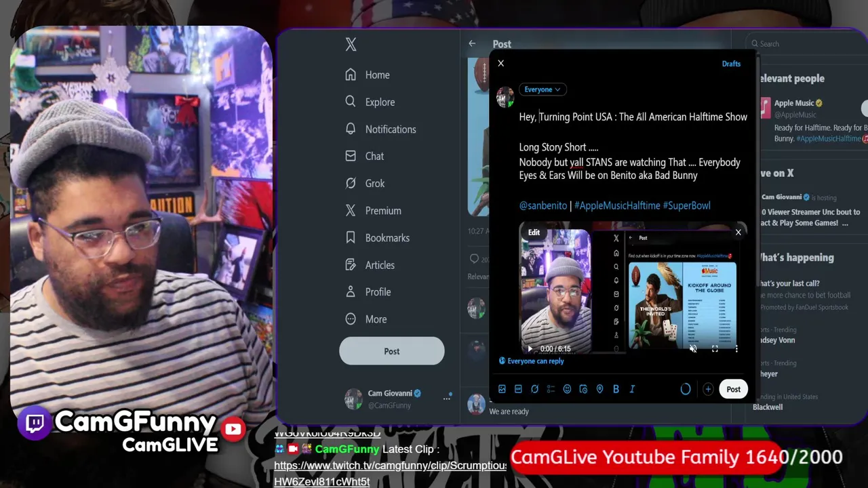Click the More circle icon in the sidebar

[351, 319]
